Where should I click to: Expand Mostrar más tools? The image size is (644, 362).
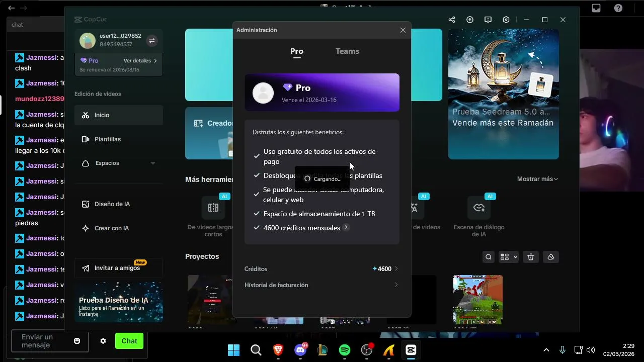point(538,179)
